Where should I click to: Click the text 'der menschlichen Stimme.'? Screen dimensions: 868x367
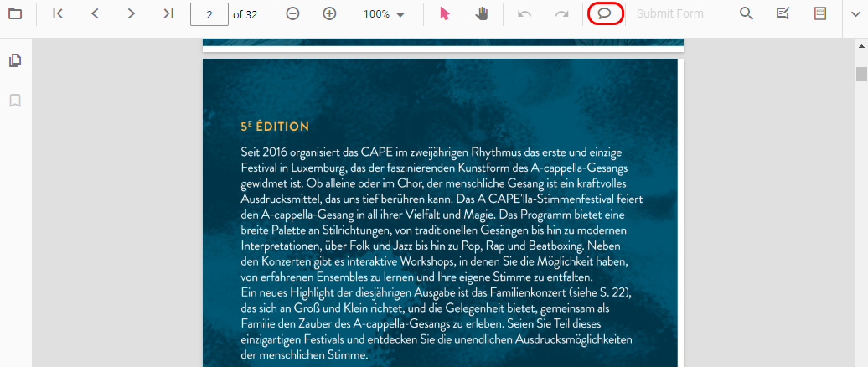point(304,354)
